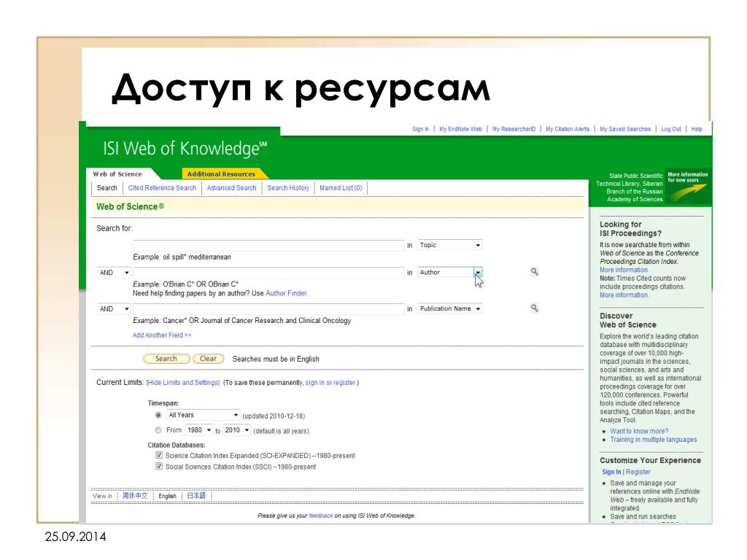Image resolution: width=747 pixels, height=560 pixels.
Task: Click the Clear button
Action: pos(208,359)
